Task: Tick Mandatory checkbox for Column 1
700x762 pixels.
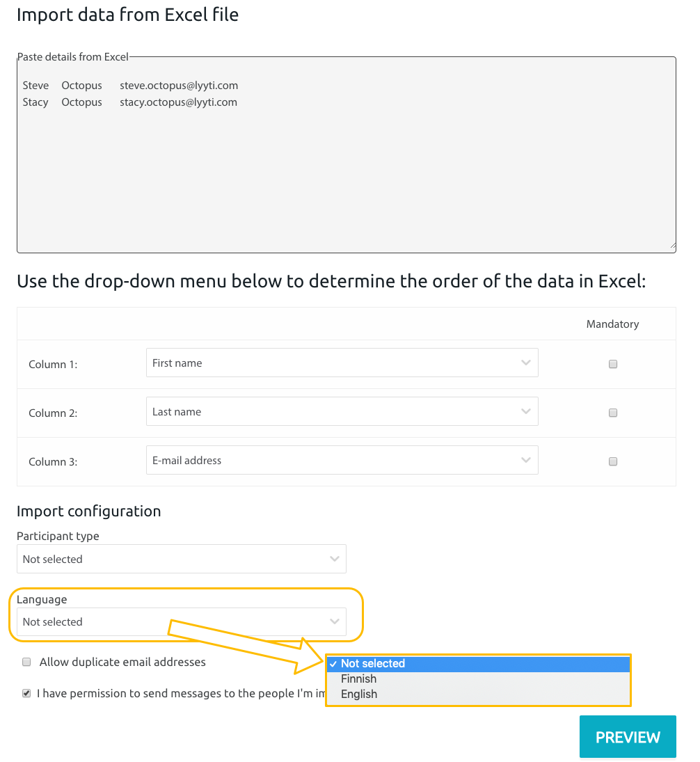Action: pyautogui.click(x=613, y=364)
